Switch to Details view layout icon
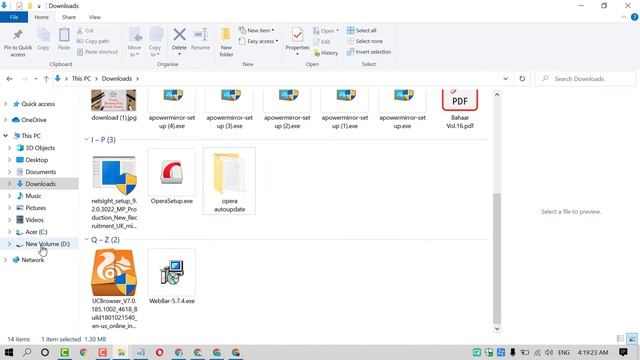This screenshot has width=640, height=360. pyautogui.click(x=620, y=339)
